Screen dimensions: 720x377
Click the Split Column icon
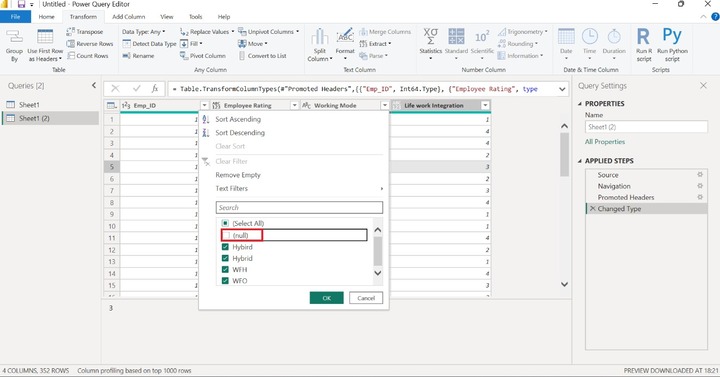coord(320,37)
